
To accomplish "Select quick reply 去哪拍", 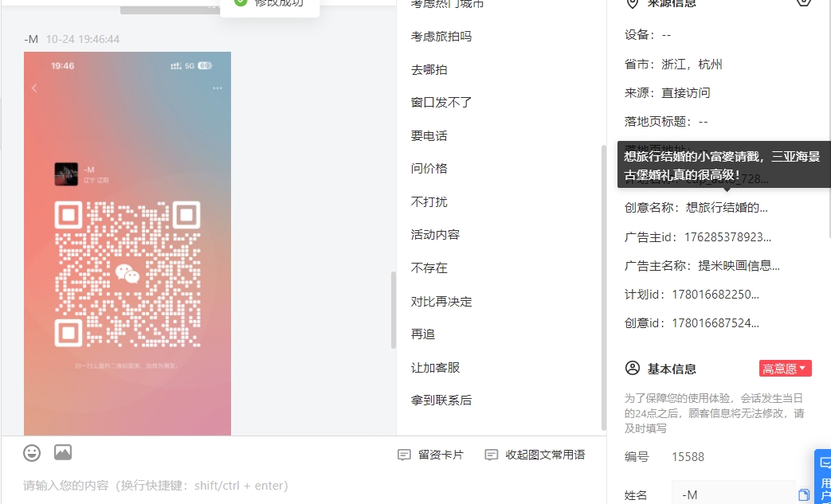I will point(429,70).
